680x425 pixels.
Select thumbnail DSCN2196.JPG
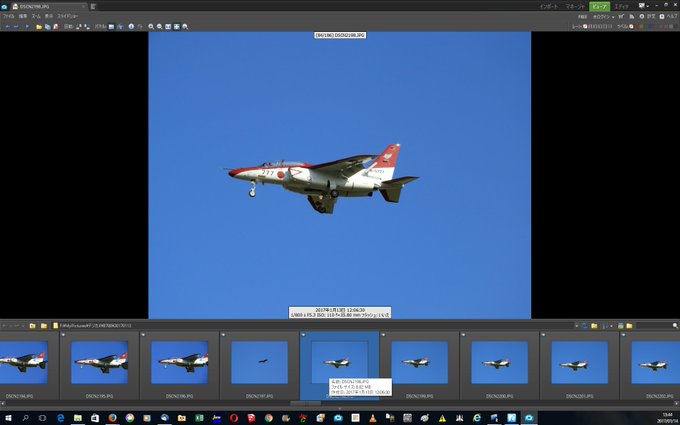[x=180, y=365]
